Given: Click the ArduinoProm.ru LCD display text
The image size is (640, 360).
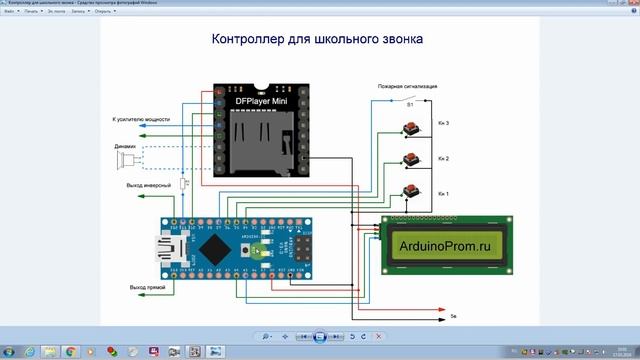Looking at the screenshot, I should 445,246.
